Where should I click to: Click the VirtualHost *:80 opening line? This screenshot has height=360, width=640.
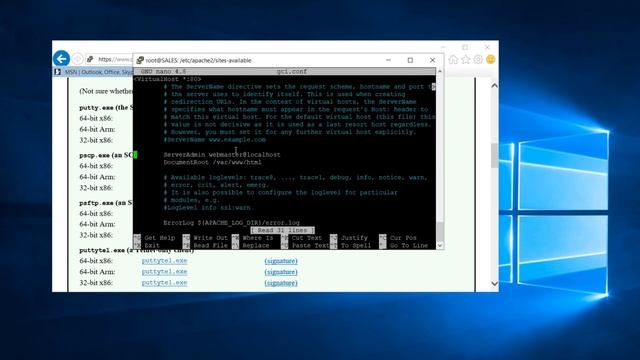pyautogui.click(x=168, y=79)
